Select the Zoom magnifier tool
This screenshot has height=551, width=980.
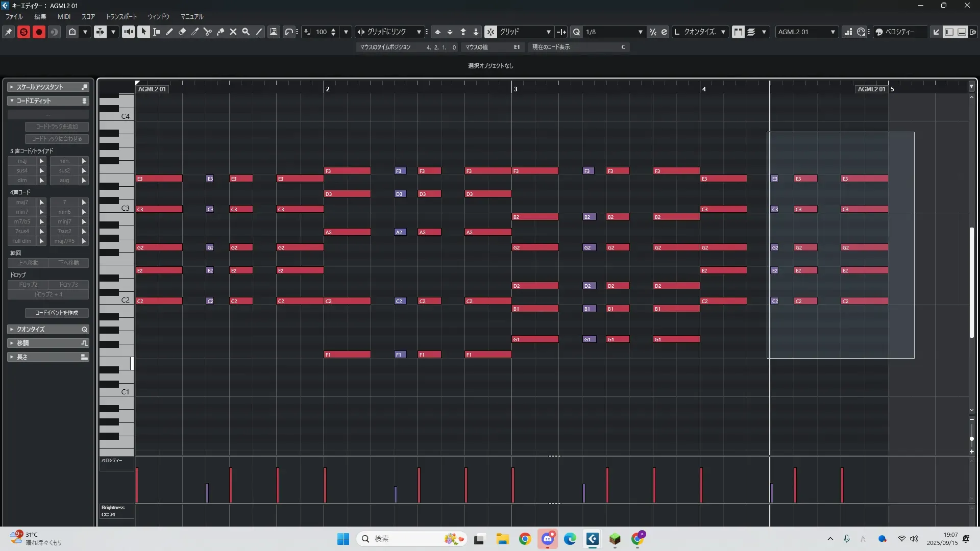pyautogui.click(x=246, y=32)
